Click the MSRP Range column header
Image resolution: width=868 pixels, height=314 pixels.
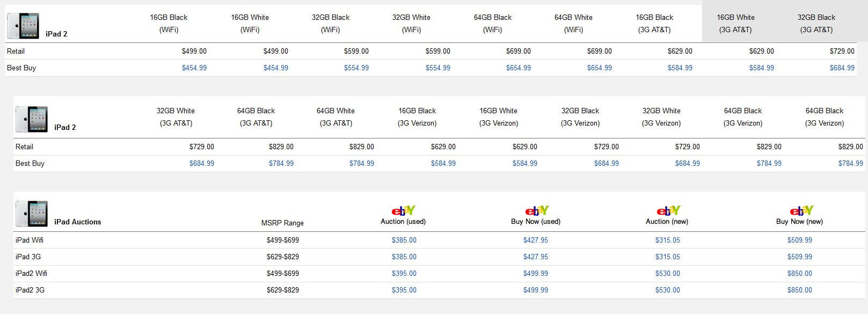click(x=282, y=223)
